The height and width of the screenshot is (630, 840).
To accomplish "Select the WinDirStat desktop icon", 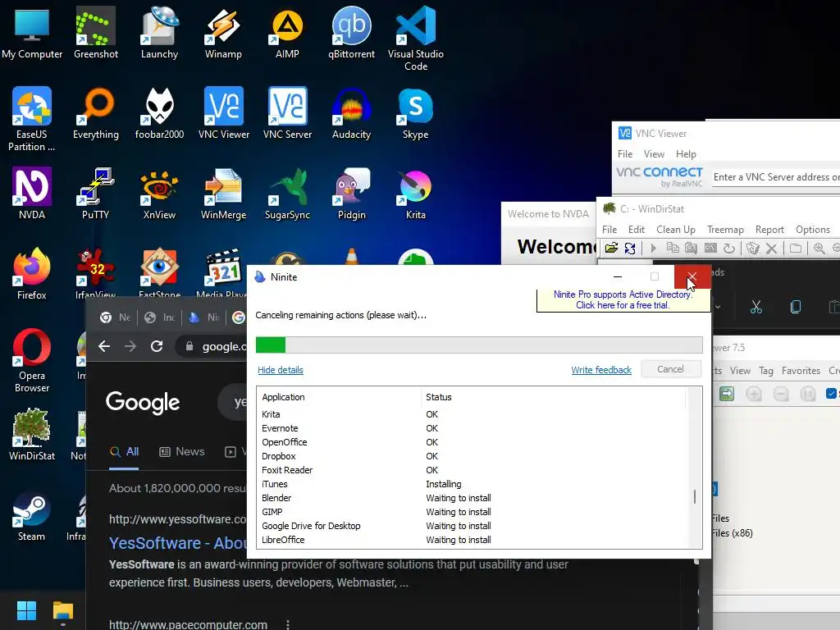I will pyautogui.click(x=32, y=435).
